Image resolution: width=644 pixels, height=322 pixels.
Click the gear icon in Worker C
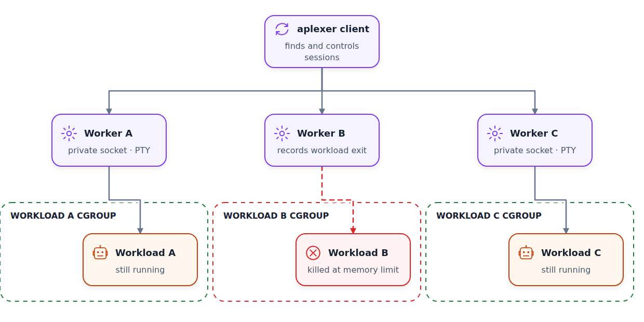495,133
